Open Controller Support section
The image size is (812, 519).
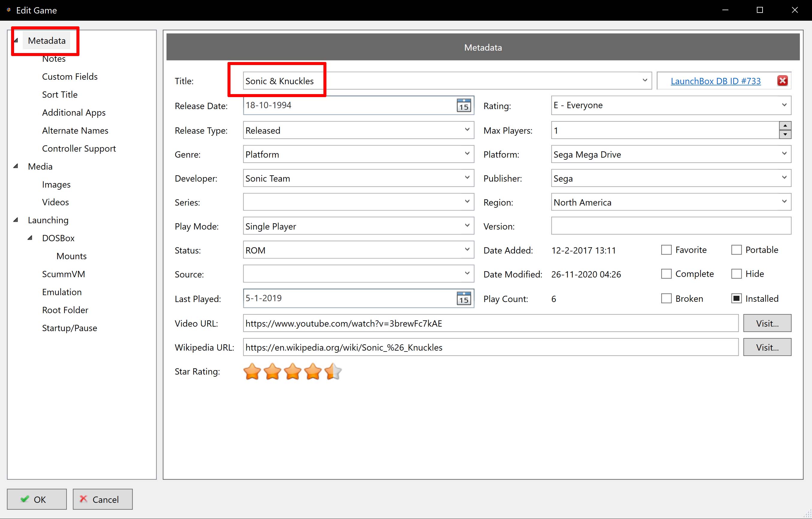point(79,148)
